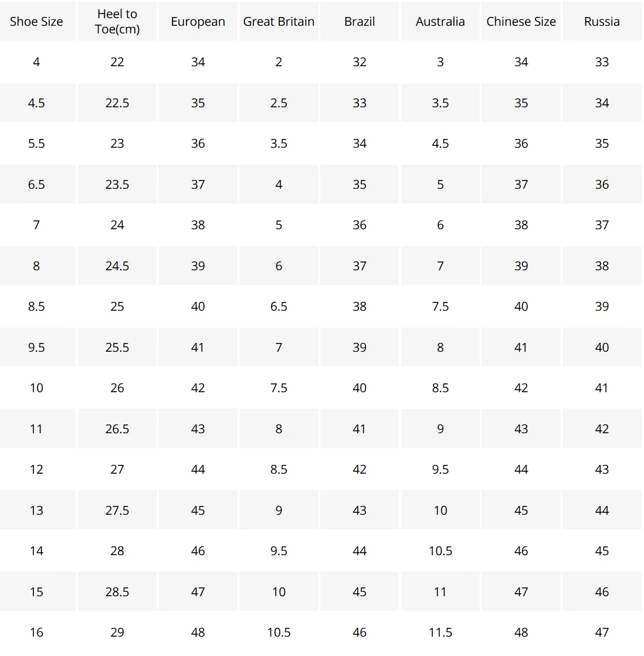Select Australia 9.5 cell
The height and width of the screenshot is (656, 644).
440,470
